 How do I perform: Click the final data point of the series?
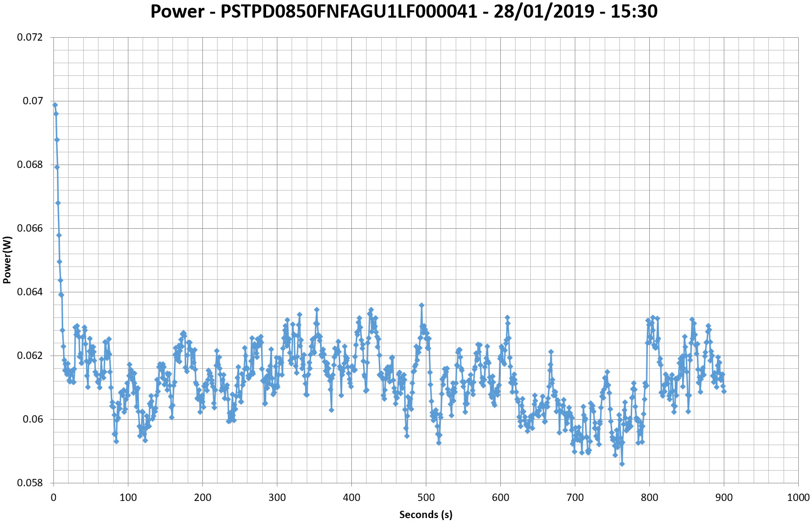point(724,391)
